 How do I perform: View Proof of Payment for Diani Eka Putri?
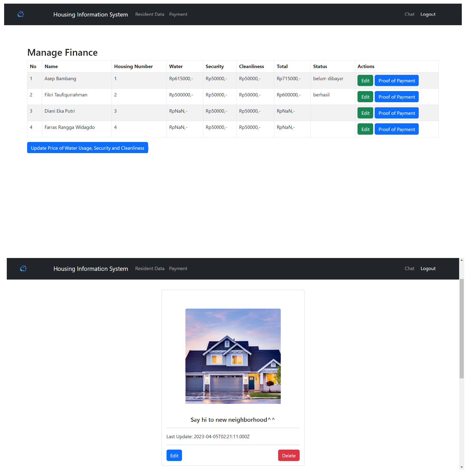coord(396,113)
